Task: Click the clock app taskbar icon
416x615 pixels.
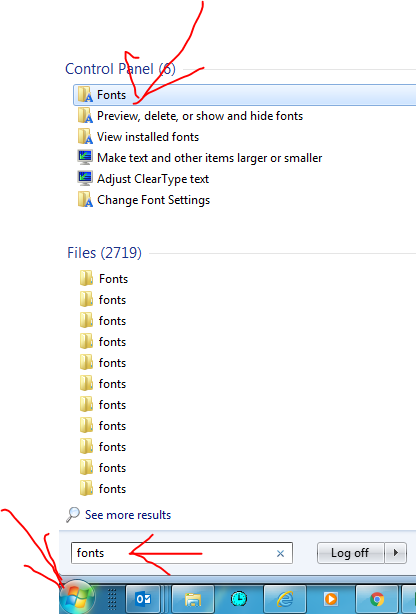Action: point(239,599)
